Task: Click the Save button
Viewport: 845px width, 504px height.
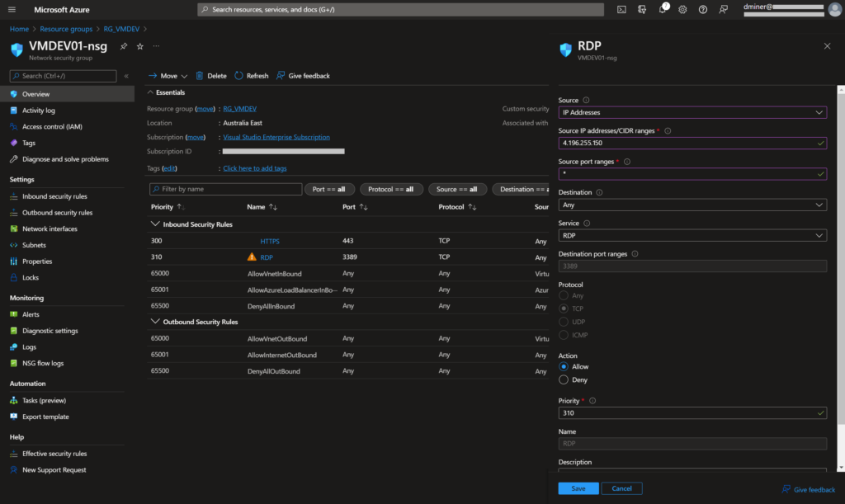Action: point(578,488)
